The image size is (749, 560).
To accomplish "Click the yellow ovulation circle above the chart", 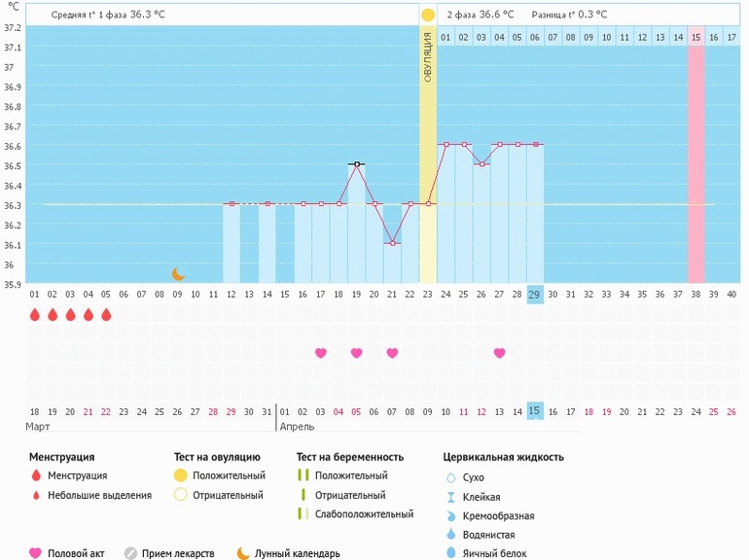I will tap(428, 16).
